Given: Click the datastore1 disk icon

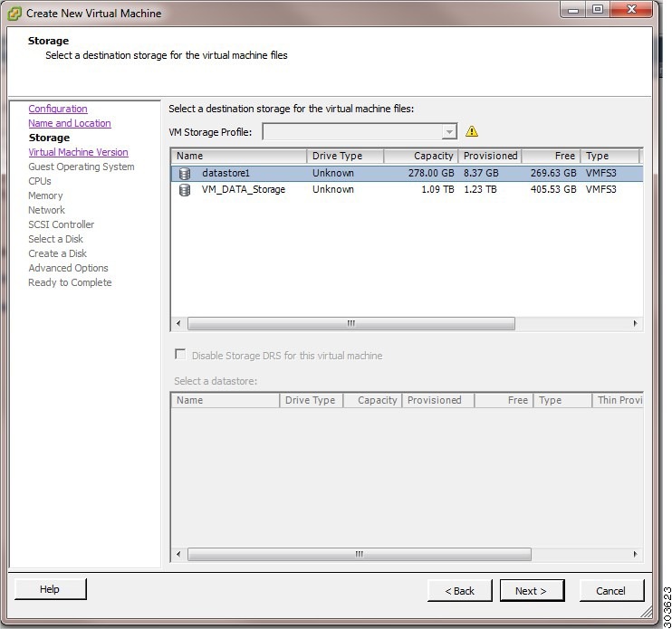Looking at the screenshot, I should click(185, 174).
